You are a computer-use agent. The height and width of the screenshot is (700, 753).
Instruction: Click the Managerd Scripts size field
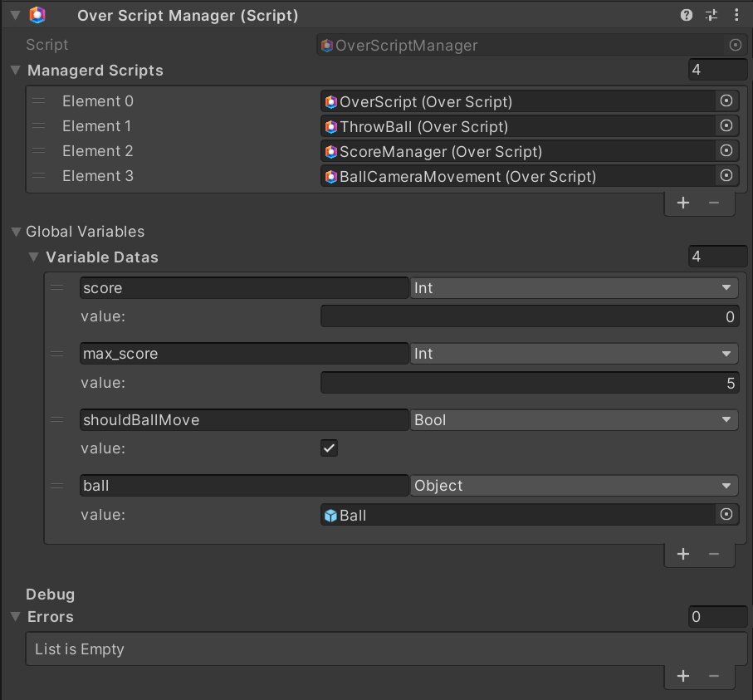717,71
